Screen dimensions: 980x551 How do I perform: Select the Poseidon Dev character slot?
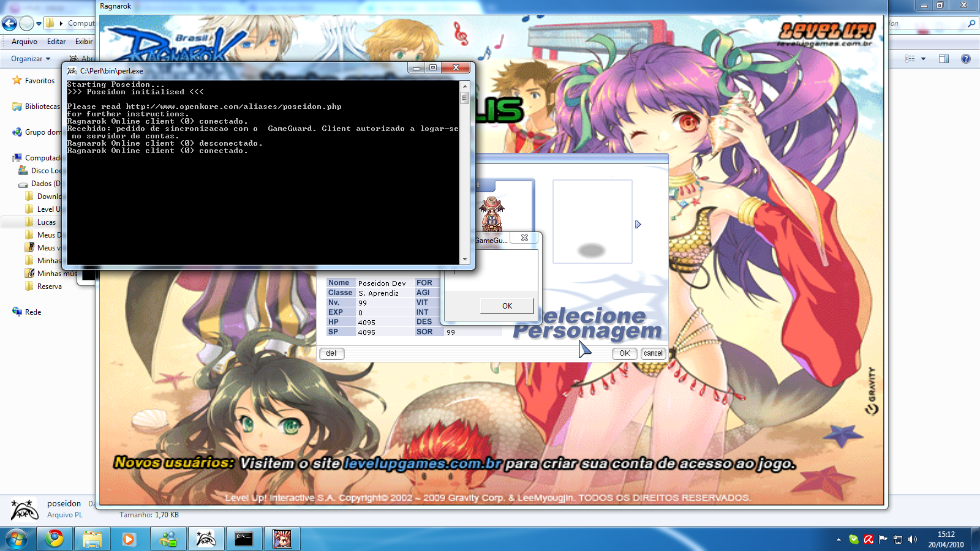click(503, 207)
